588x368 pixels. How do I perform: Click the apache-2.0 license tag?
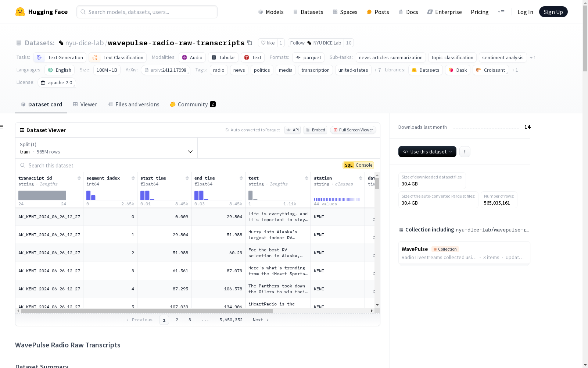point(57,82)
